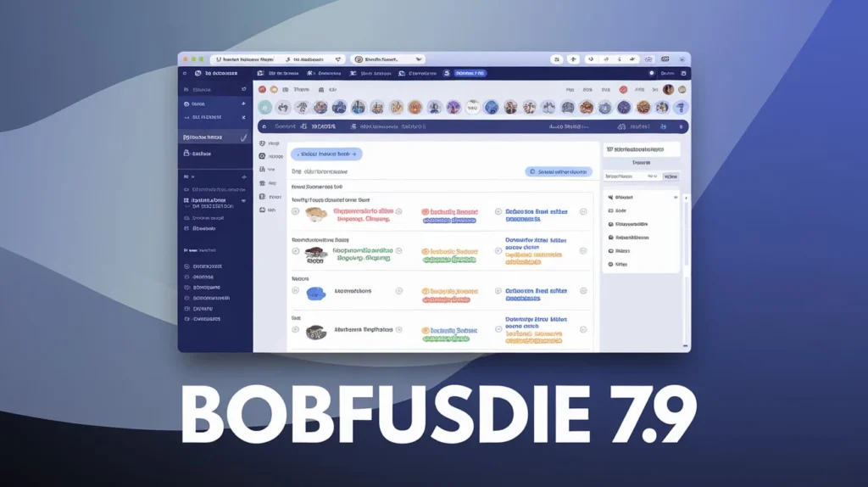Expand the chevron on the right panel's first item
The width and height of the screenshot is (868, 487).
[675, 197]
